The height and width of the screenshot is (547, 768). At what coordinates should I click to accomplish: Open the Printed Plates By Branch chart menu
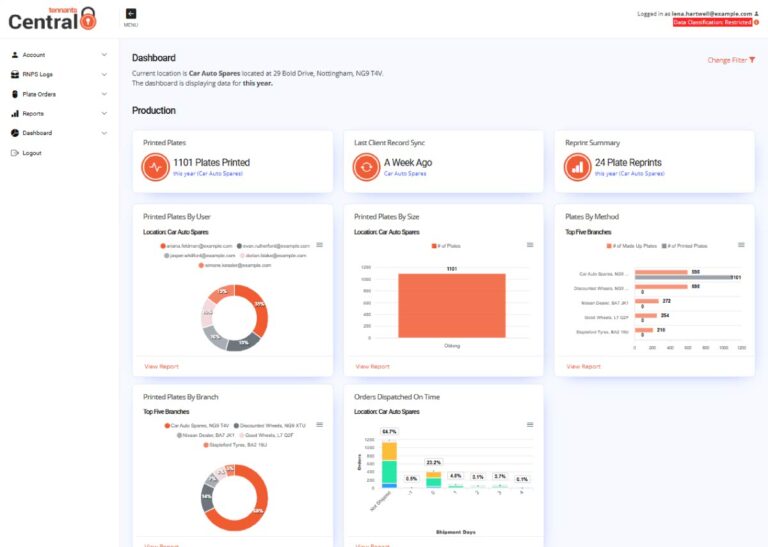[319, 425]
